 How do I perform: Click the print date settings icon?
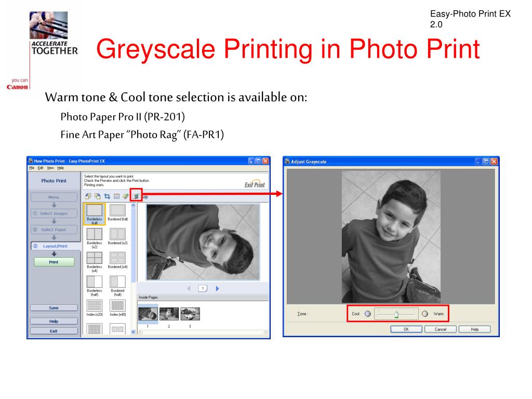[x=116, y=196]
